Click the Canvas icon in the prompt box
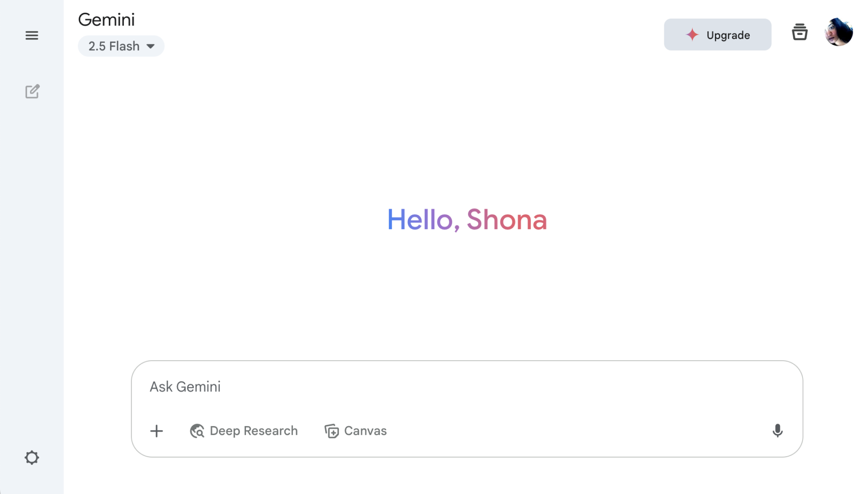 [x=332, y=431]
